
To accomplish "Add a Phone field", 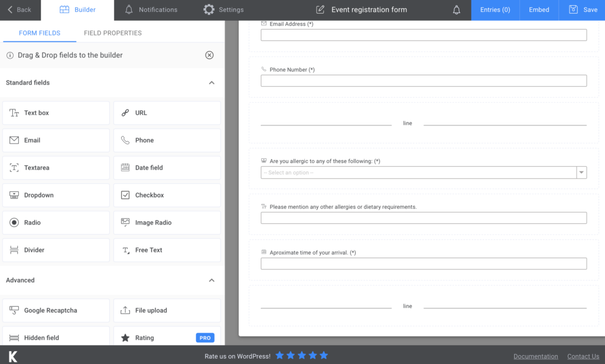I will coord(167,140).
